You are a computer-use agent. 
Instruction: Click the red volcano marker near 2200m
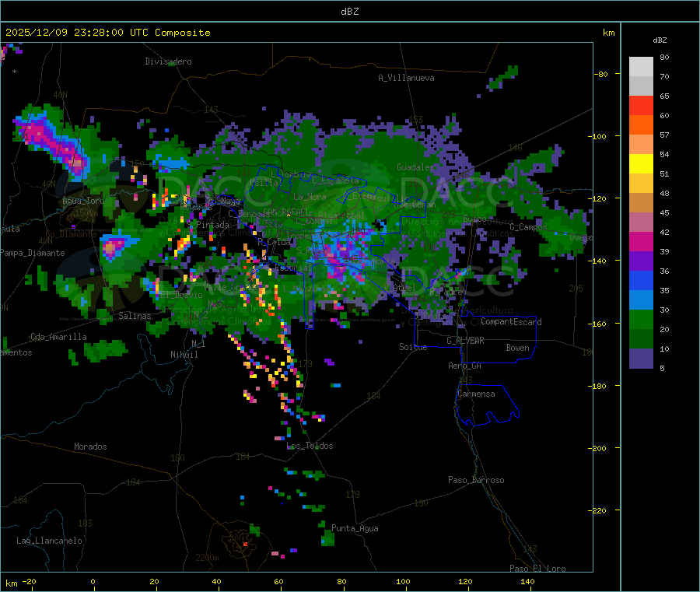pyautogui.click(x=245, y=545)
